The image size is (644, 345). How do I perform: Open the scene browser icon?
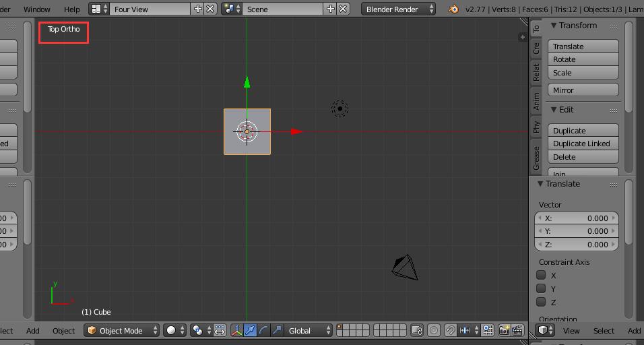click(232, 9)
